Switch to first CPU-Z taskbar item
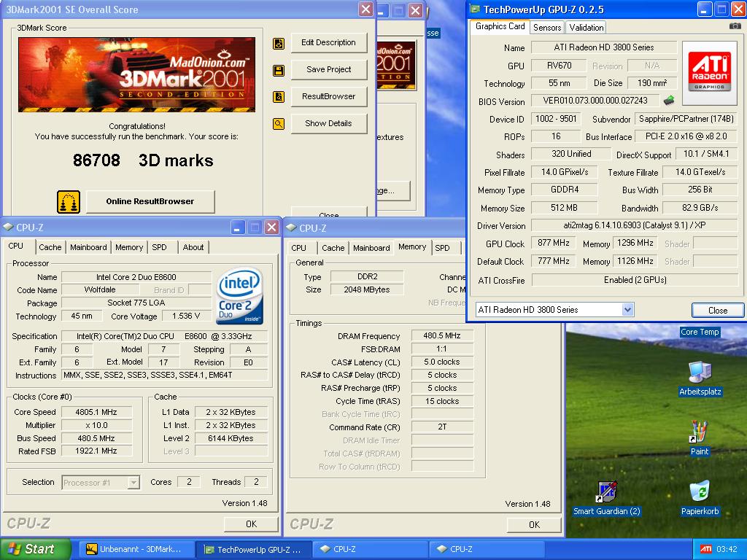747x560 pixels. [370, 549]
